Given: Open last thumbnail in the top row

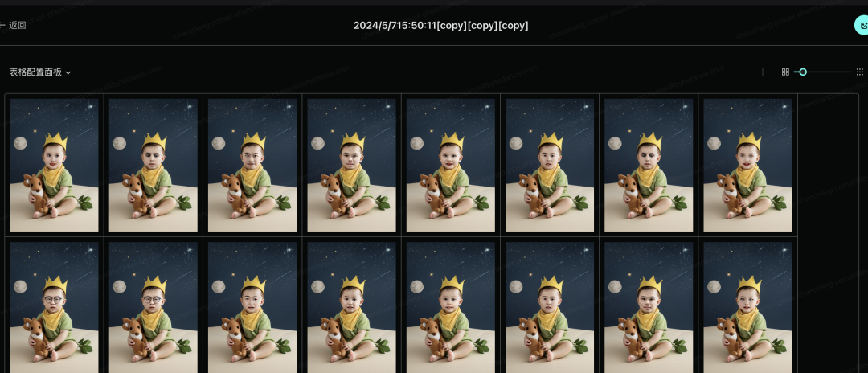Looking at the screenshot, I should pos(748,165).
